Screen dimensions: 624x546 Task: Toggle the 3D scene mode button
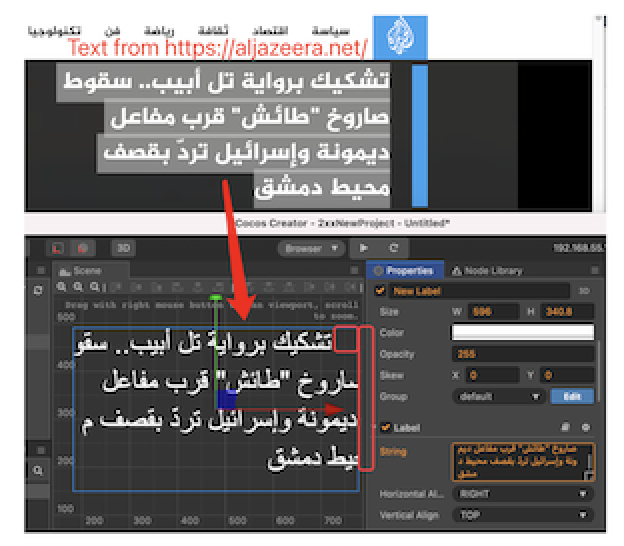123,248
